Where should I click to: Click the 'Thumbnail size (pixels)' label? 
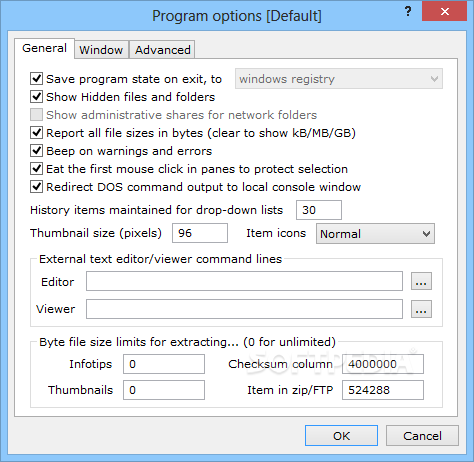click(x=96, y=233)
